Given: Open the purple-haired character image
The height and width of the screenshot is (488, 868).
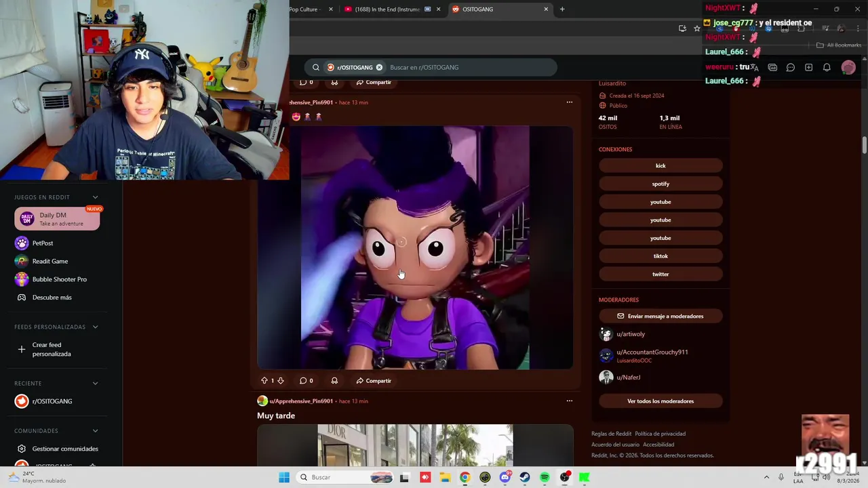Looking at the screenshot, I should [415, 247].
